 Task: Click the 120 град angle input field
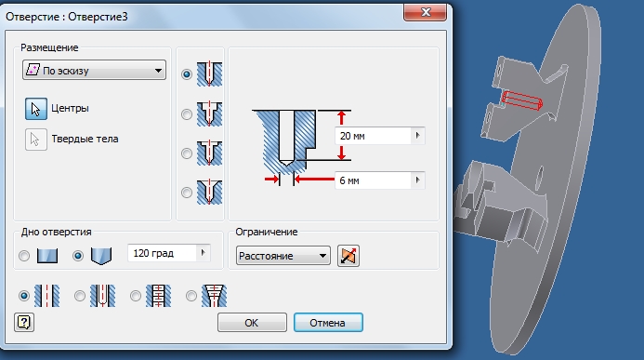[x=163, y=253]
